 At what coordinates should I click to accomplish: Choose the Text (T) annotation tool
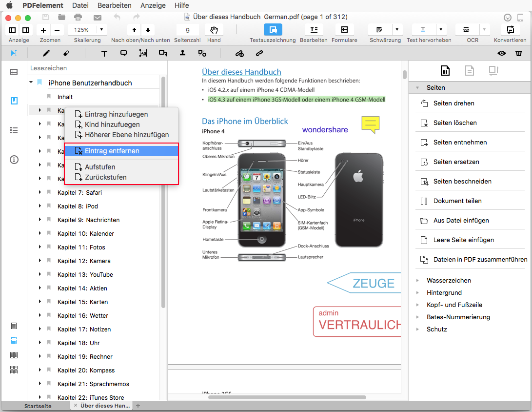click(104, 53)
